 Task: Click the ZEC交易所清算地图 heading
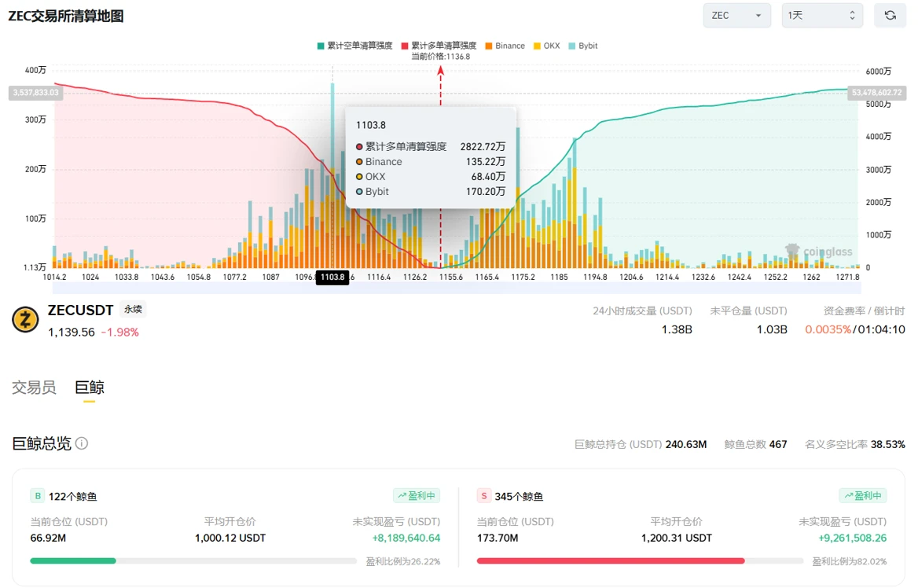tap(66, 17)
